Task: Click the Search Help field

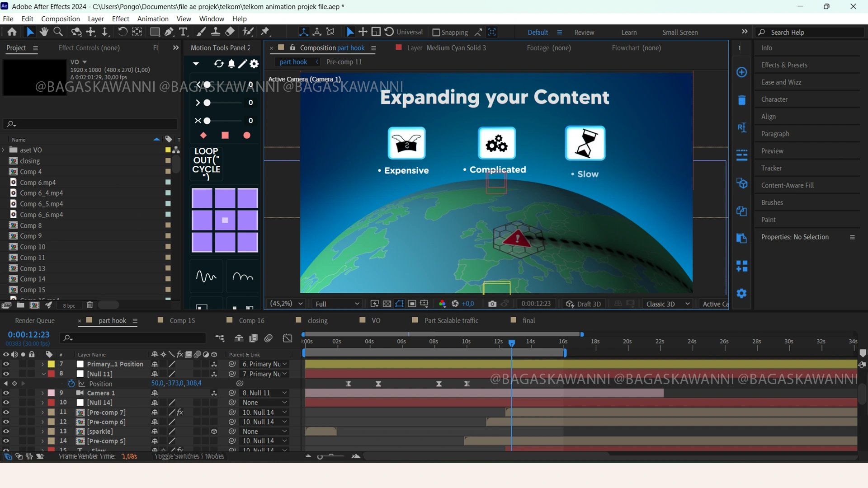Action: [810, 32]
